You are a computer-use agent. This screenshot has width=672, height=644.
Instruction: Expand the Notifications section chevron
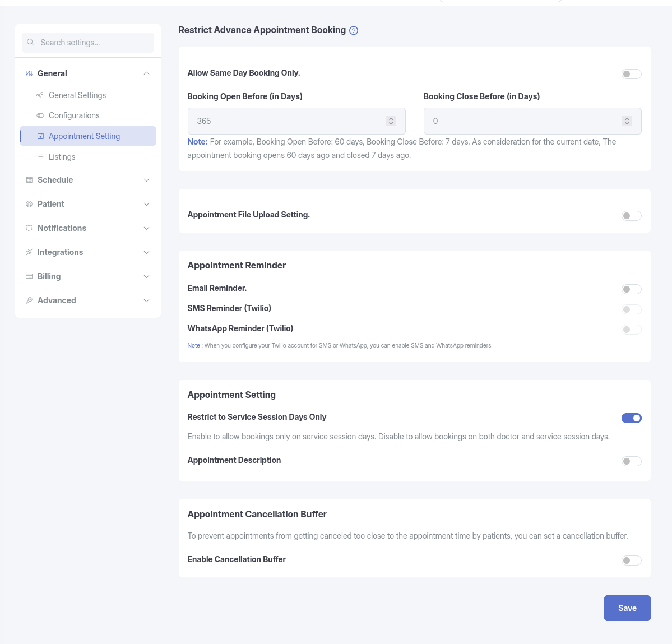click(147, 228)
